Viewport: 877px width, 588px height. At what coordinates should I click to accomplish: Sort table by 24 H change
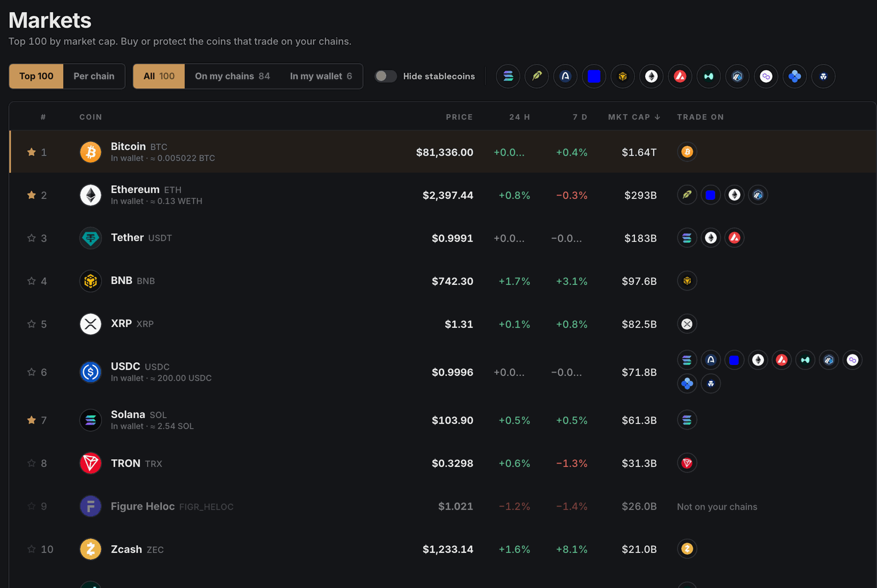(520, 117)
